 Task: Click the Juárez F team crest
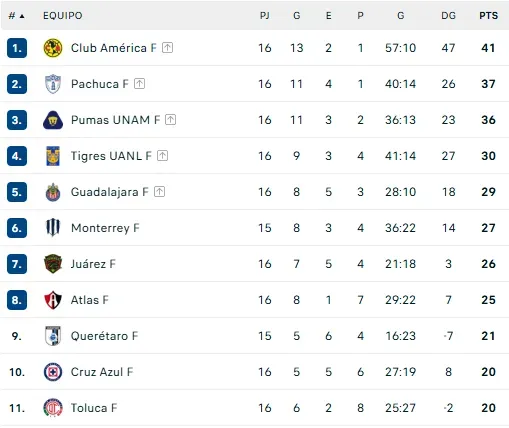pos(53,264)
